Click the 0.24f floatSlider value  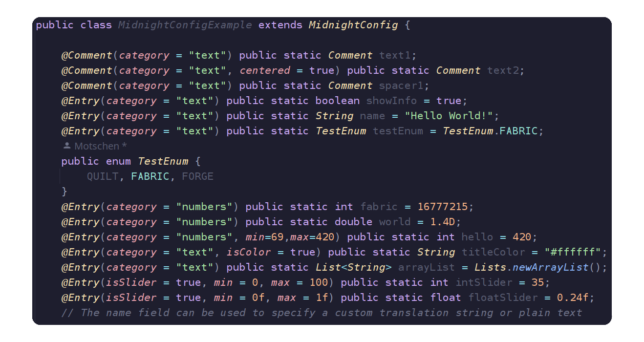tap(576, 298)
